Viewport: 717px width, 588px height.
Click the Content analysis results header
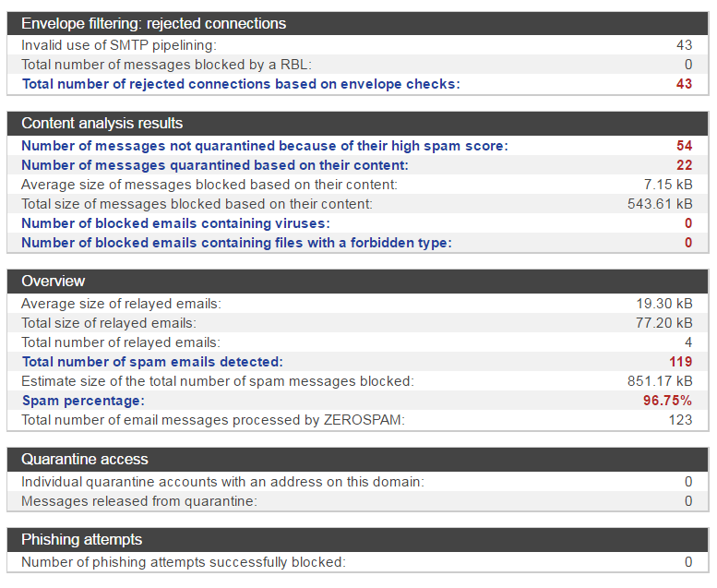point(358,123)
